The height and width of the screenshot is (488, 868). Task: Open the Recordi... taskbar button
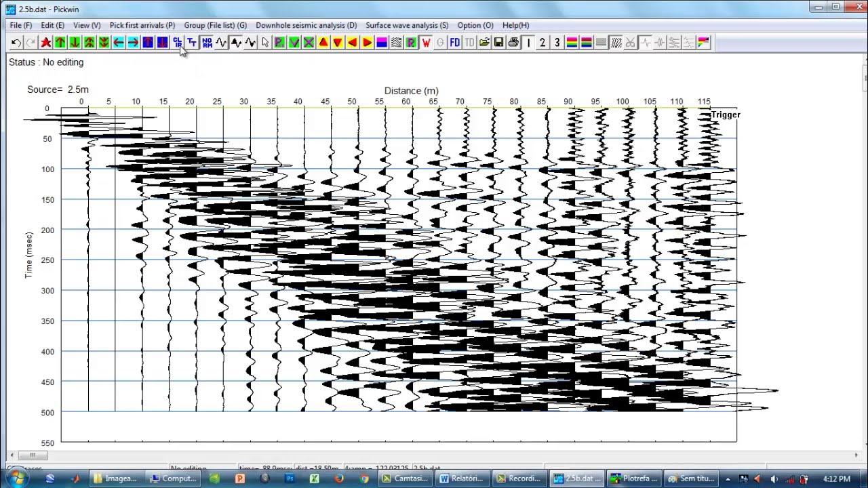(519, 479)
